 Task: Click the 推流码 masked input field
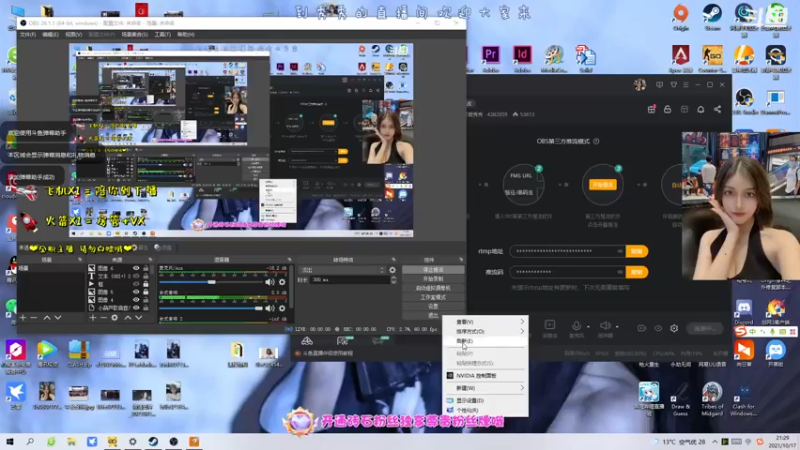567,272
